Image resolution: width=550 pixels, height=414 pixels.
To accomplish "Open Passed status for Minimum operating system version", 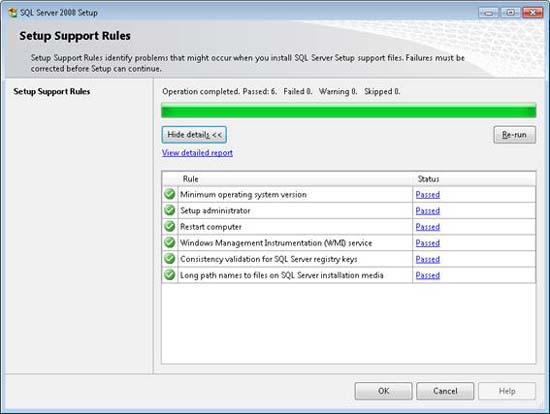I will point(428,194).
